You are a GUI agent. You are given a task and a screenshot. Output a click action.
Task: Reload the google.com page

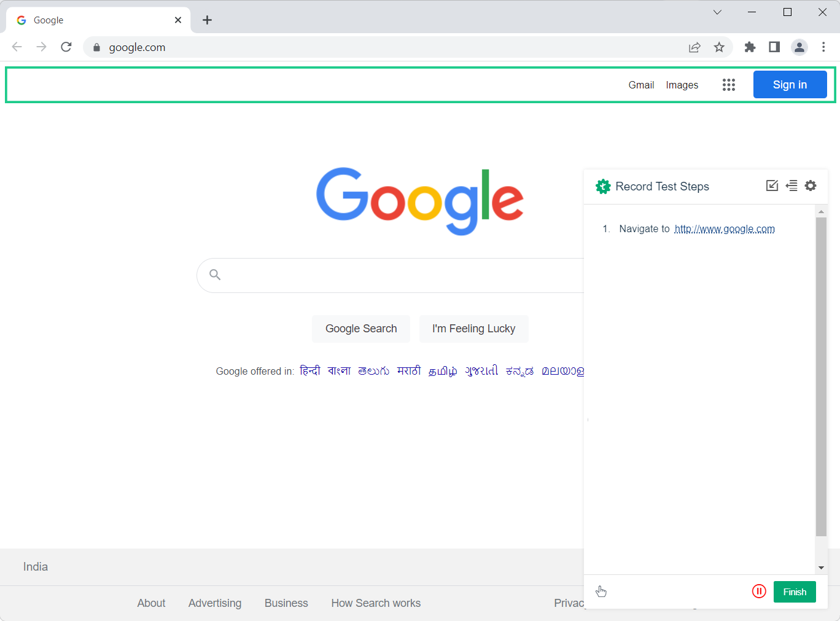point(66,47)
